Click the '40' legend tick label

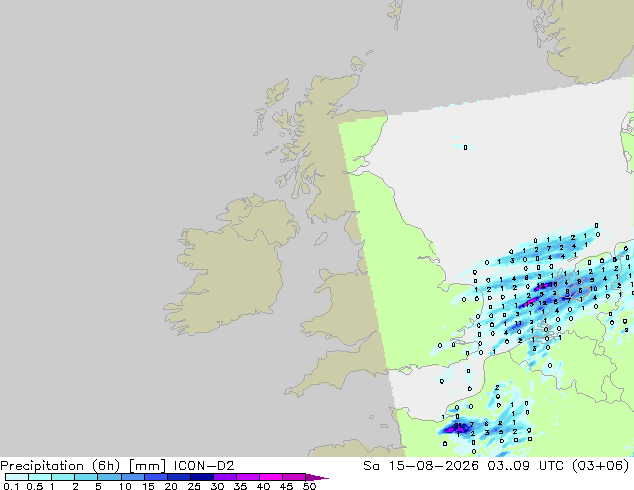pos(264,486)
